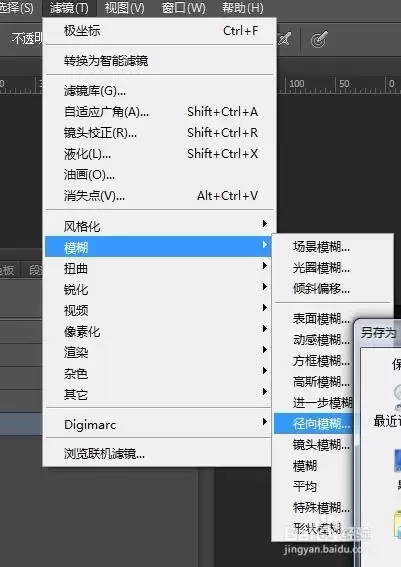Expand the 模糊 submenu

tap(158, 247)
